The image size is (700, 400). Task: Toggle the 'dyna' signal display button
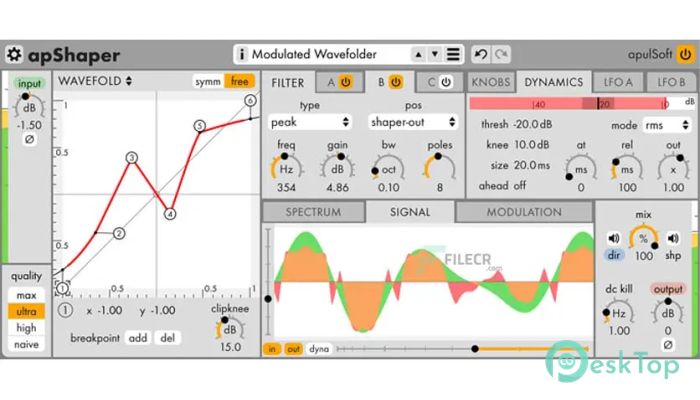319,349
